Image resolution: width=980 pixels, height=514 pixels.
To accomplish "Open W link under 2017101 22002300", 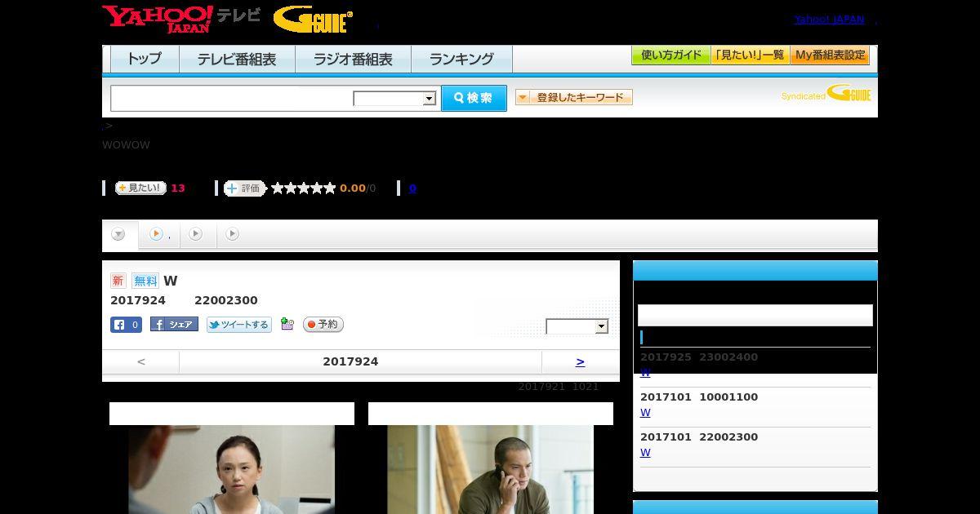I will point(645,453).
